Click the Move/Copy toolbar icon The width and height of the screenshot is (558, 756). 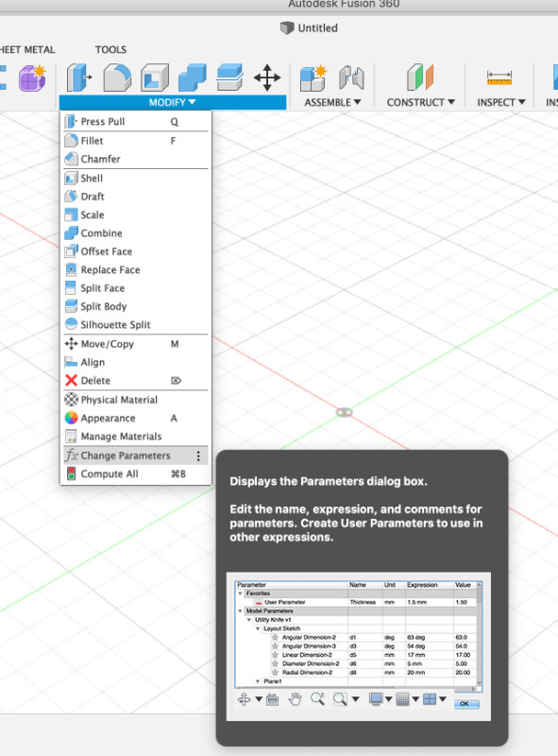[x=267, y=77]
